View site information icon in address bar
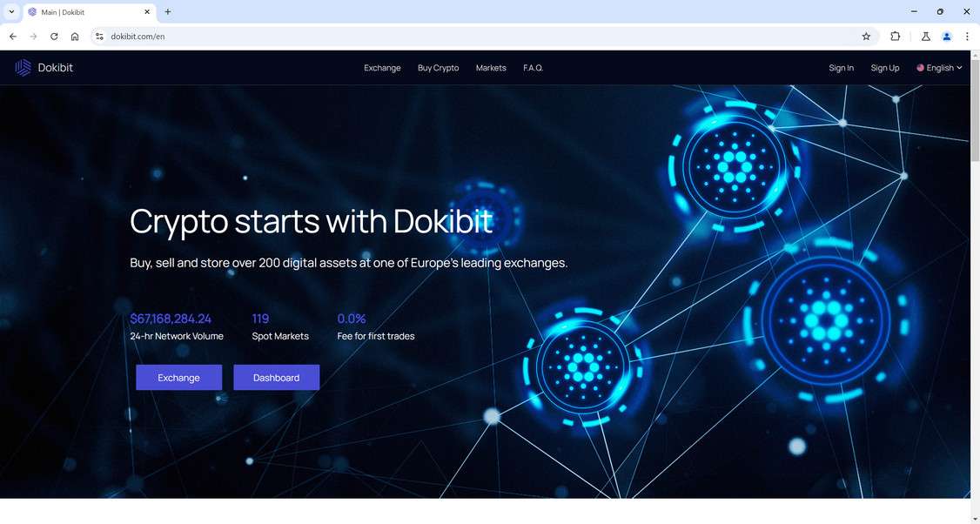Viewport: 980px width, 524px height. (x=98, y=37)
